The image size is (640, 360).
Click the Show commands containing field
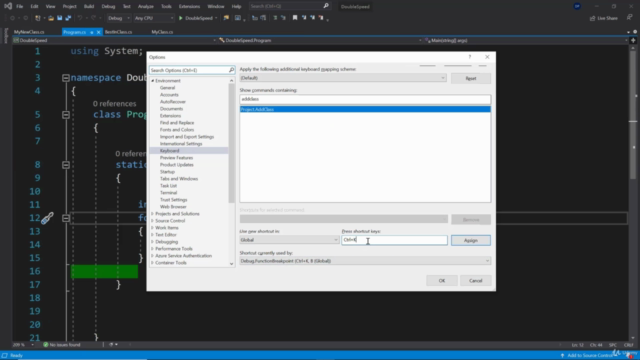[365, 99]
